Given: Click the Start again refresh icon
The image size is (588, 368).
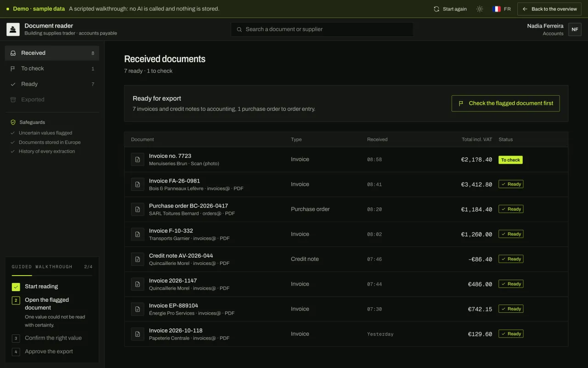Looking at the screenshot, I should (436, 9).
